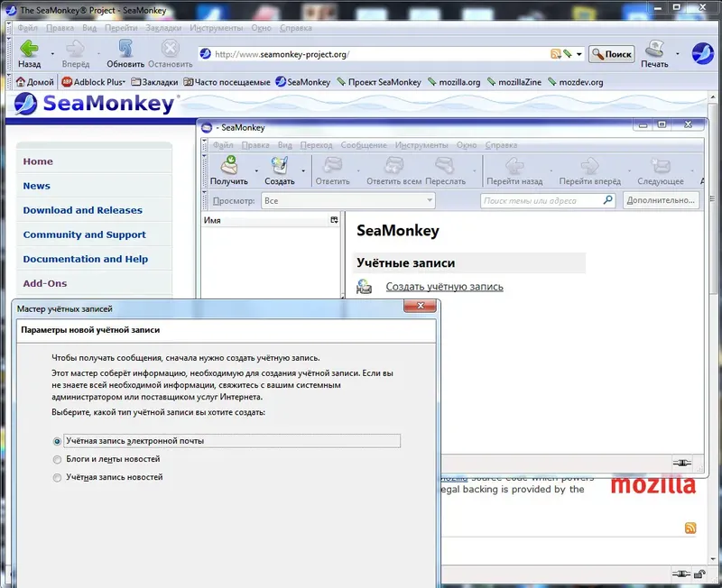Open dropdown arrow next to Получить
The image size is (722, 588).
pyautogui.click(x=256, y=170)
